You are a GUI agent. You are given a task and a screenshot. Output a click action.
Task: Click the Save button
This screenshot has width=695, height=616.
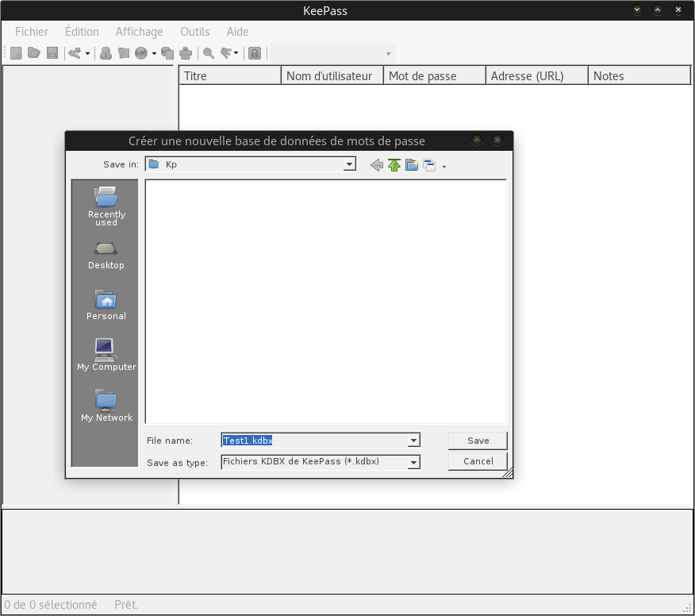(x=478, y=441)
